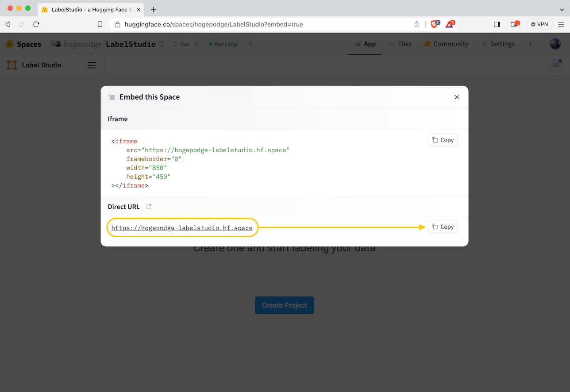This screenshot has height=392, width=570.
Task: Copy the space name icon
Action: 161,44
